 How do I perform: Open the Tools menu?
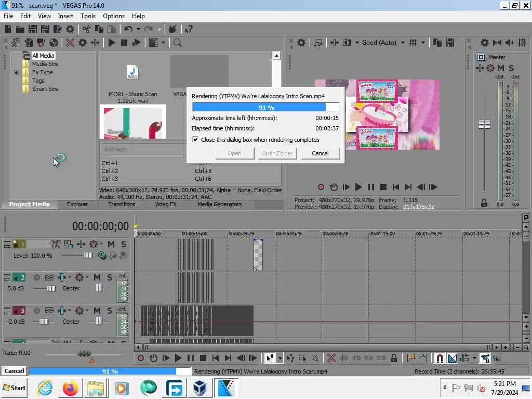point(88,16)
